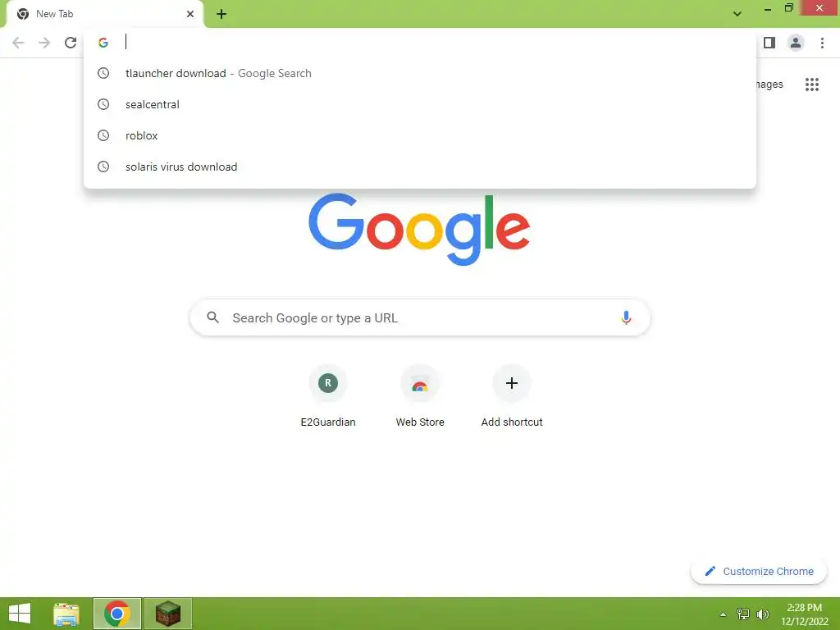
Task: Click the E2Guardian label
Action: (x=328, y=422)
